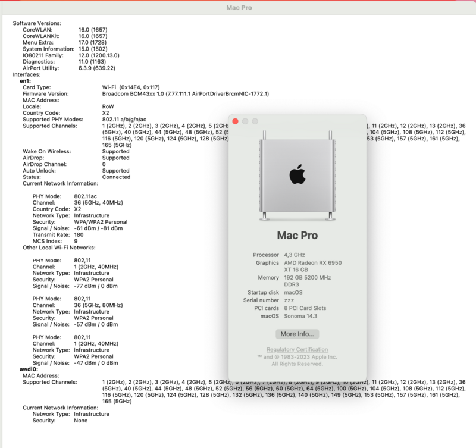Click the Status value Connected
476x448 pixels.
[x=116, y=177]
